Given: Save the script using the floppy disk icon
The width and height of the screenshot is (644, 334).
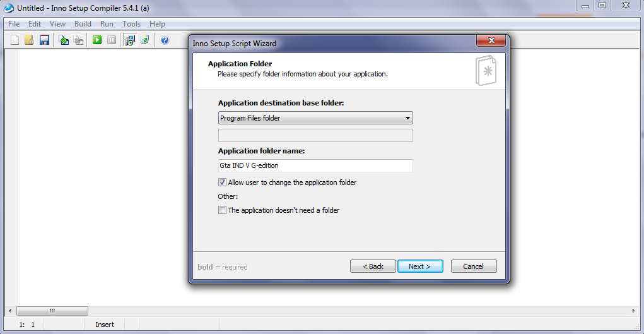Looking at the screenshot, I should tap(44, 40).
